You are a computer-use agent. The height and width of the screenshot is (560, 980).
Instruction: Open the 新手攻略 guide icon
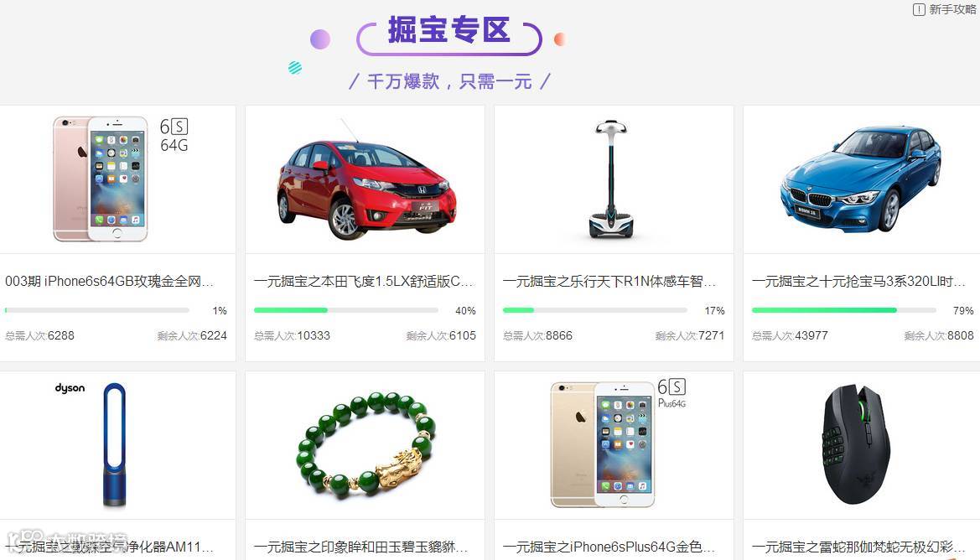click(x=919, y=9)
